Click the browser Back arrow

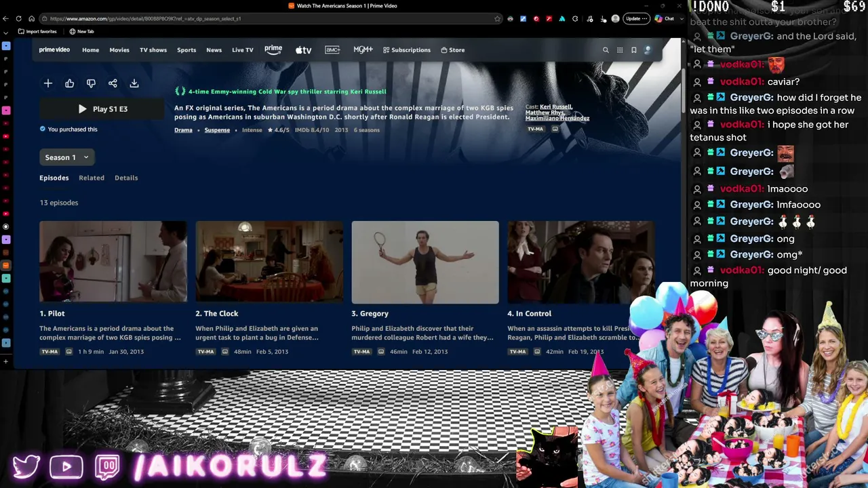pos(6,18)
